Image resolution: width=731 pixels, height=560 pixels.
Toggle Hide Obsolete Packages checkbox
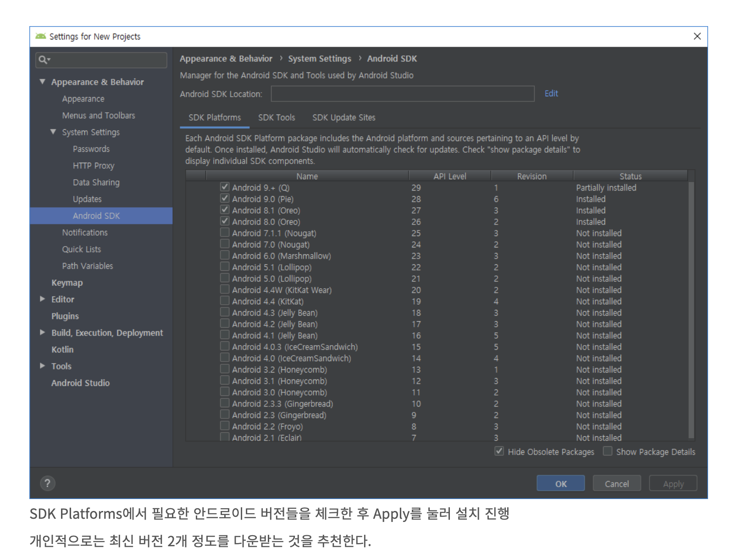click(499, 451)
